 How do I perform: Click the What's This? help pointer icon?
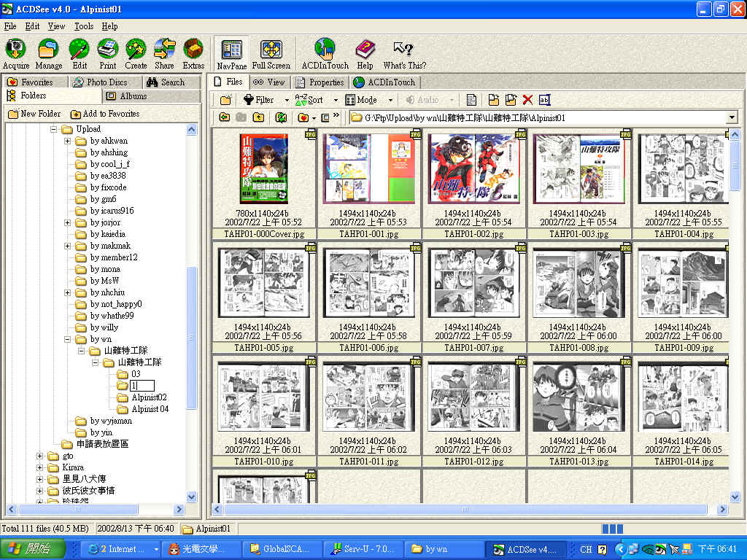pyautogui.click(x=404, y=50)
